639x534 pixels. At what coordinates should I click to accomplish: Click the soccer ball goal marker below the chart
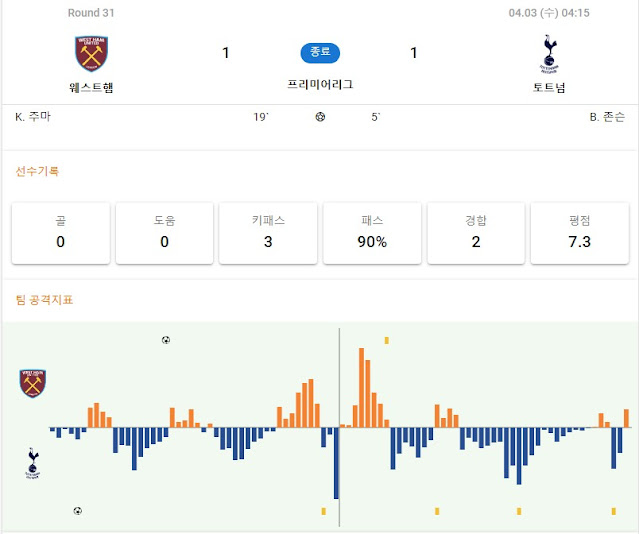tap(78, 511)
